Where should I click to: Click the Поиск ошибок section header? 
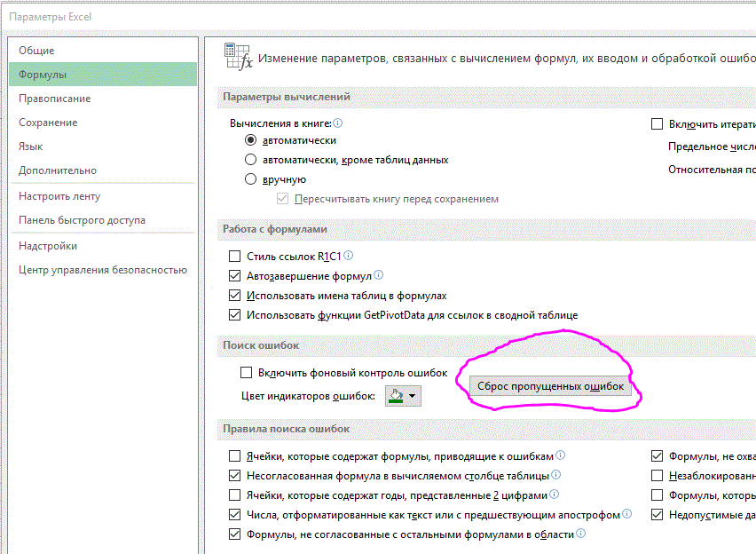(261, 345)
